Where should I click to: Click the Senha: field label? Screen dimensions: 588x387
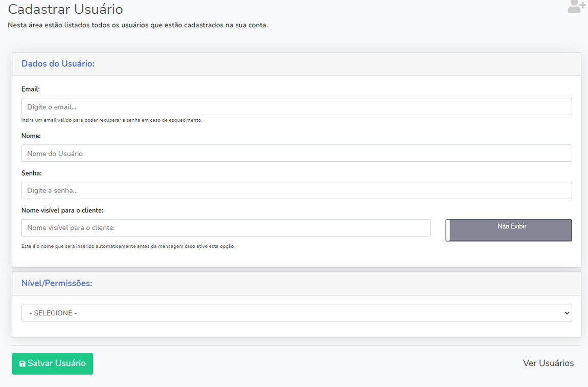coord(31,173)
